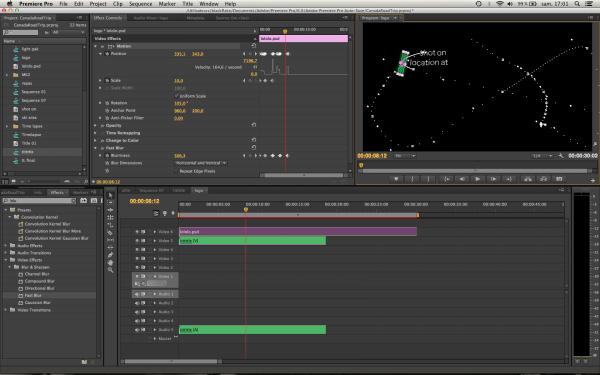
Task: Uncheck the Uniform Scale checkbox
Action: click(x=176, y=96)
